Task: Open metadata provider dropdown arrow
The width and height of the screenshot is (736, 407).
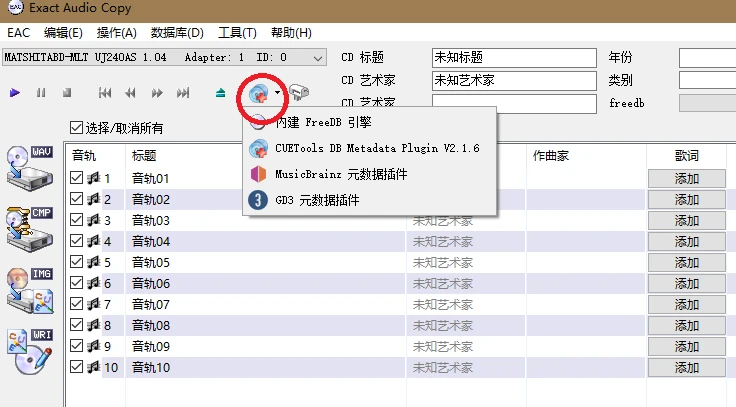Action: (x=277, y=92)
